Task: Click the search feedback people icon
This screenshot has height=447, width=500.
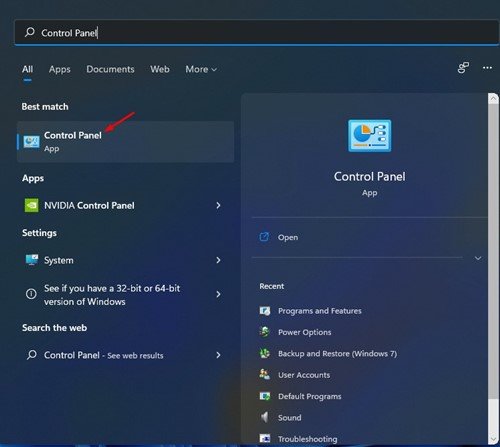Action: [x=463, y=68]
